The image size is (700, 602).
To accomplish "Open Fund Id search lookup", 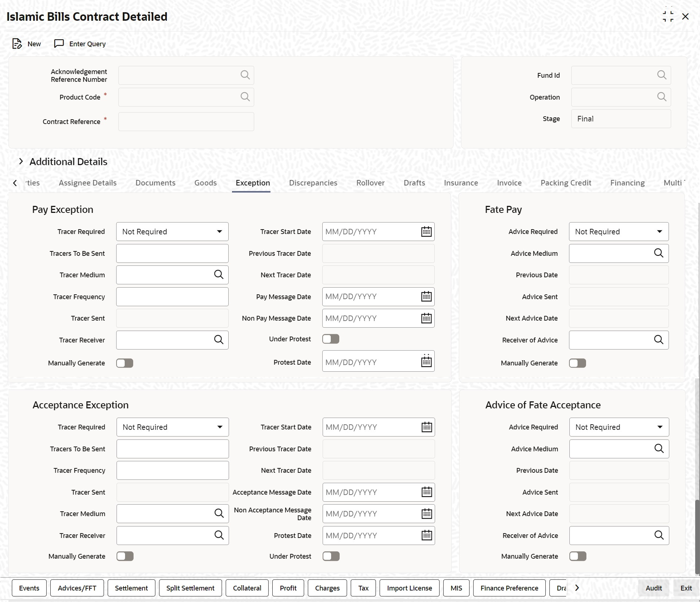I will (662, 75).
